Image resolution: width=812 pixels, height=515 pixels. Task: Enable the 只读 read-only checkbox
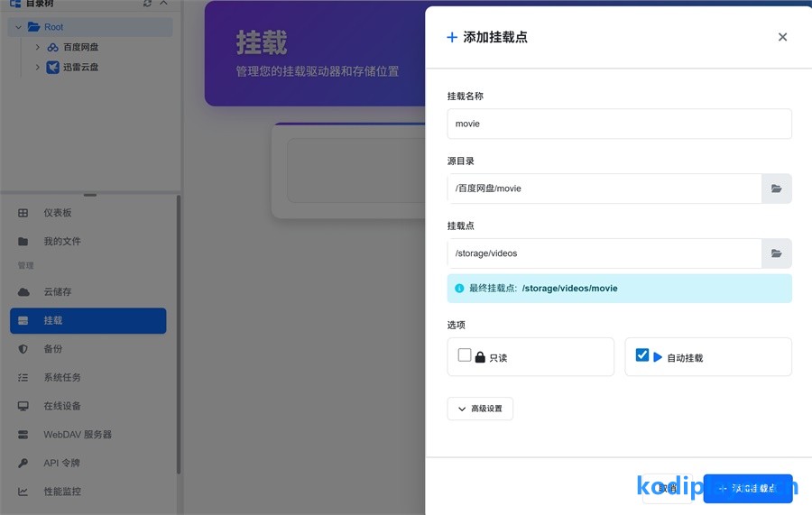465,355
